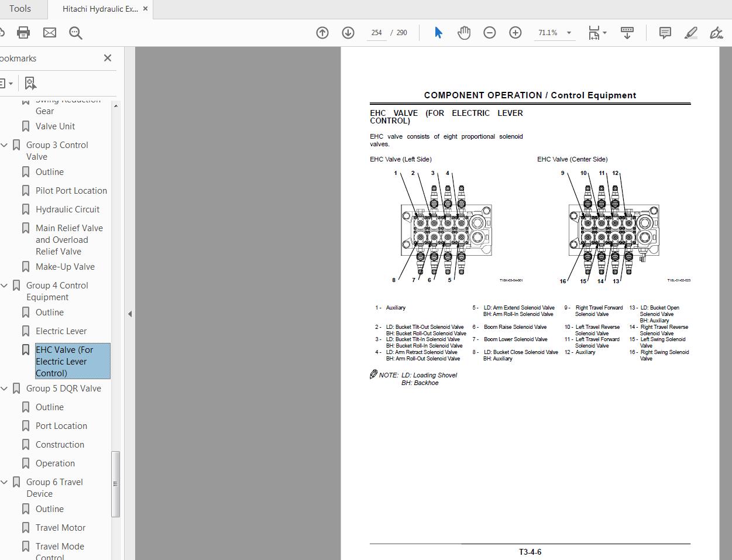This screenshot has width=732, height=560.
Task: Open Valve Unit bookmark
Action: (x=55, y=126)
